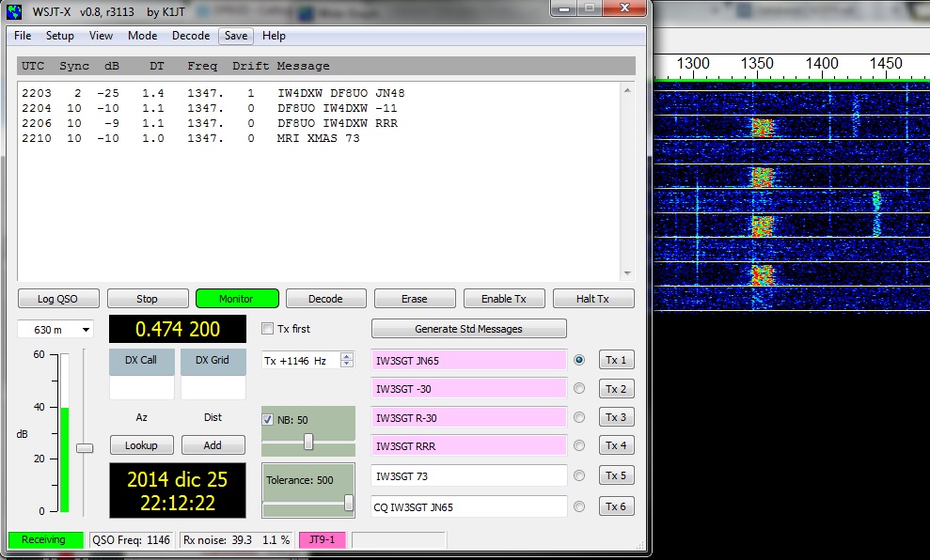
Task: Toggle the green Monitor button
Action: click(237, 299)
